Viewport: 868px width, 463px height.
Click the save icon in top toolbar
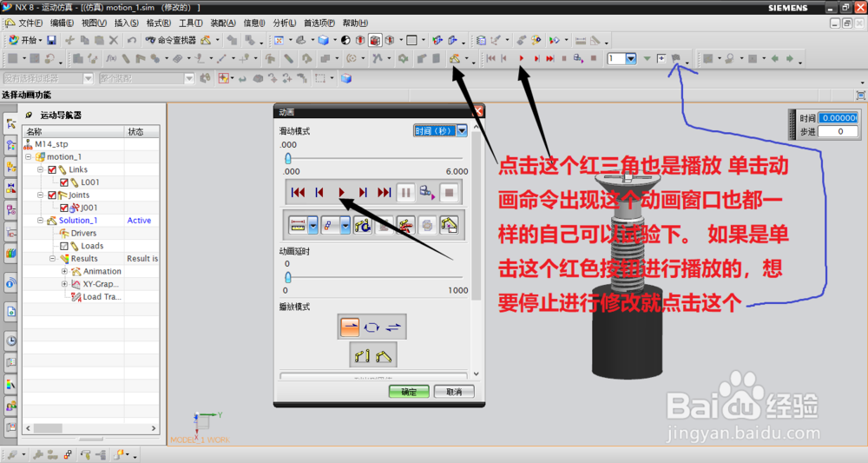(51, 40)
